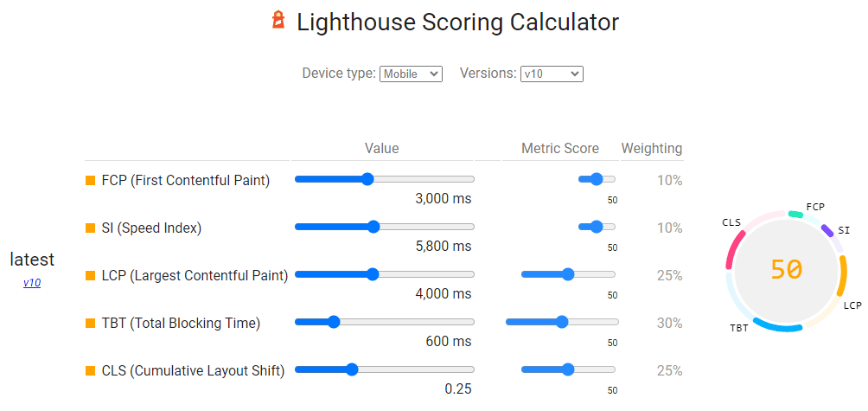Open the Device type dropdown

(411, 74)
